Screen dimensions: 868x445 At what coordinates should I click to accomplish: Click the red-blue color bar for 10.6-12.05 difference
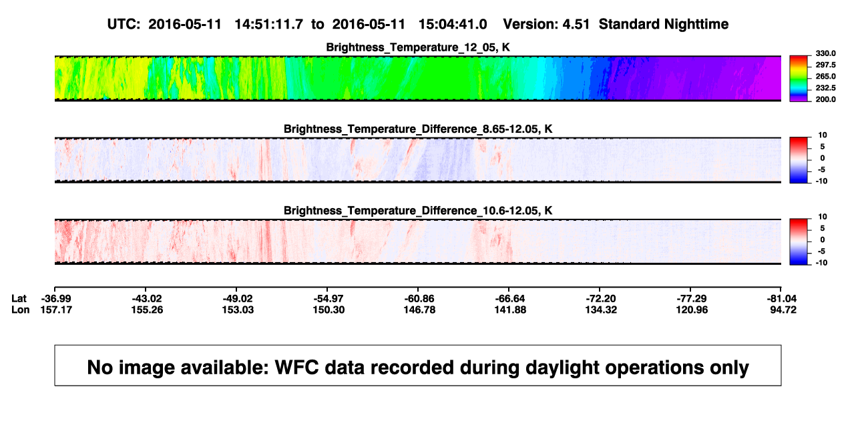pyautogui.click(x=799, y=242)
